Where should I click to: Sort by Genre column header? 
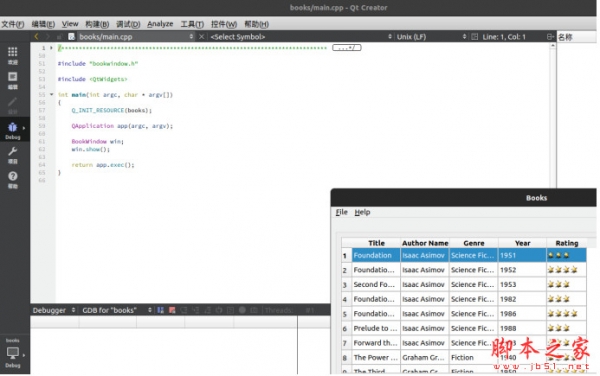tap(474, 243)
